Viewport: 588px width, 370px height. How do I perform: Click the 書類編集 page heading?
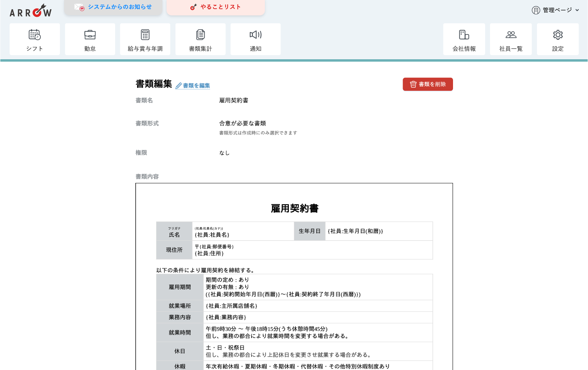coord(154,84)
